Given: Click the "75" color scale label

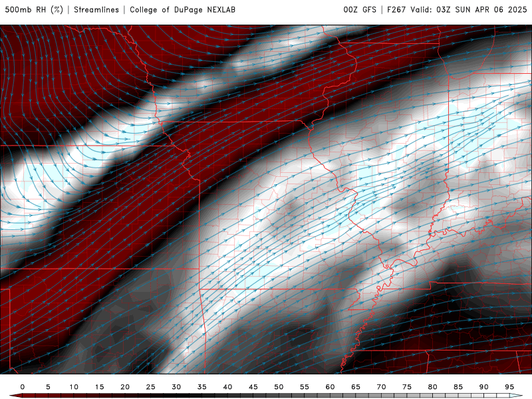Looking at the screenshot, I should click(x=407, y=387).
